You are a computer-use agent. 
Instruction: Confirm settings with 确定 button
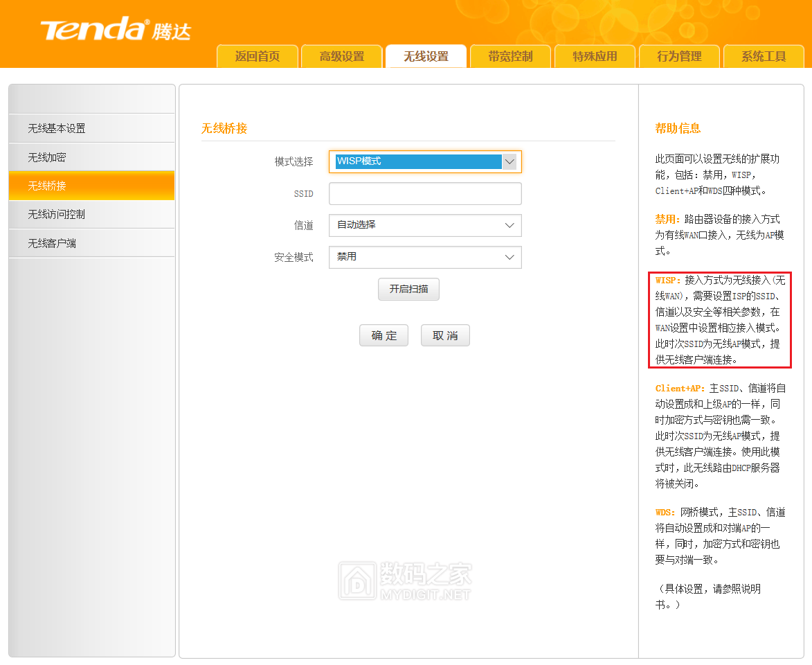point(384,335)
